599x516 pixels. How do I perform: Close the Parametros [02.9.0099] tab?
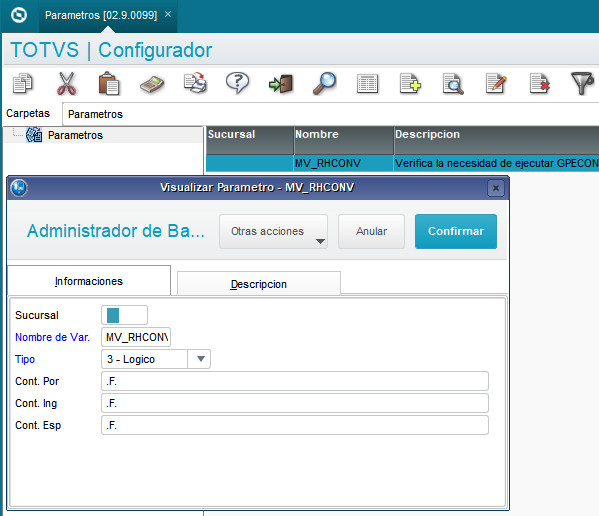pyautogui.click(x=168, y=15)
